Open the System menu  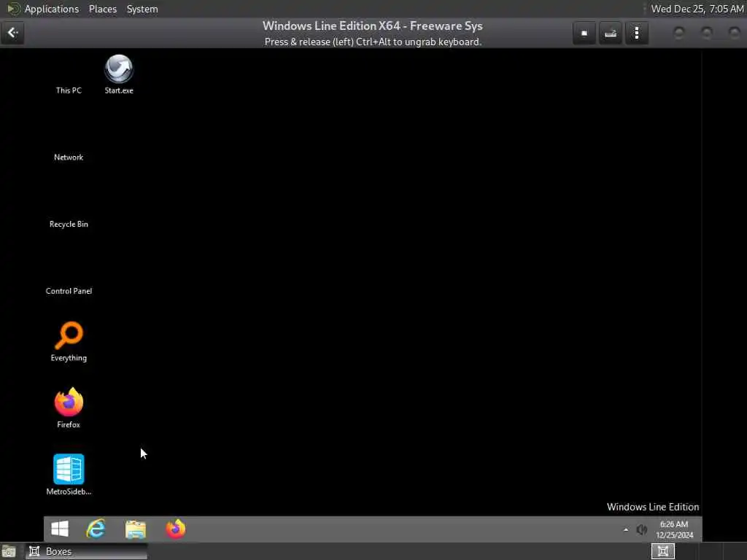click(x=142, y=9)
